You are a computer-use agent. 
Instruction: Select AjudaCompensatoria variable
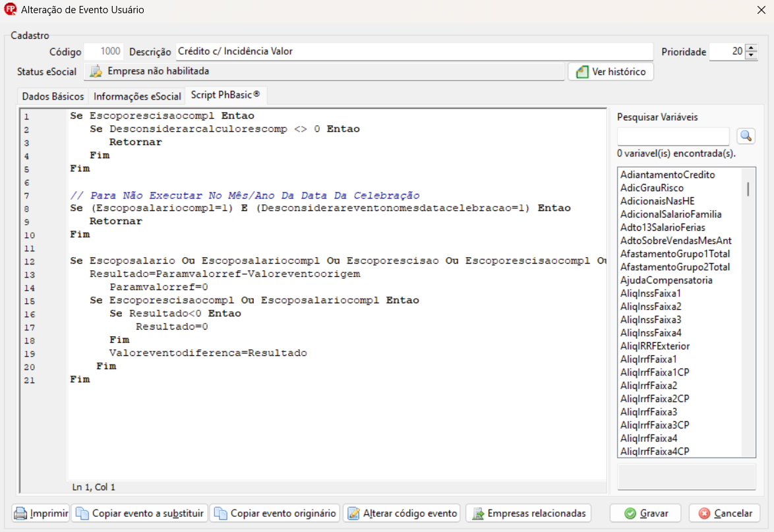point(666,280)
